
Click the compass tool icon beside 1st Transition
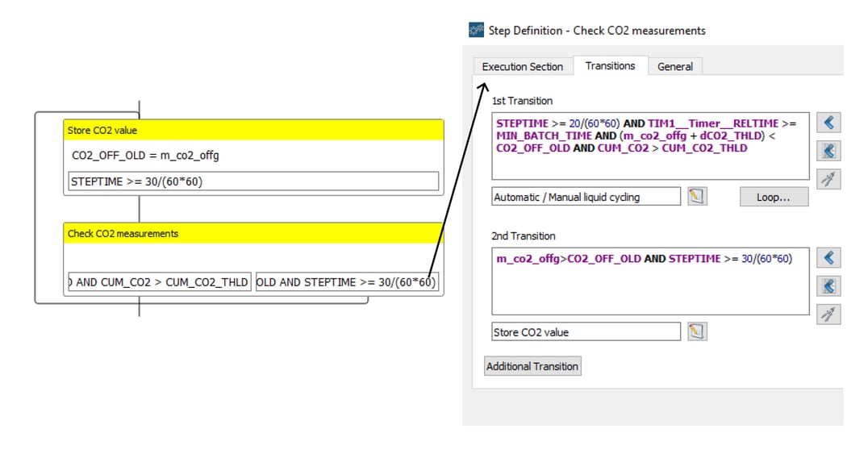click(x=828, y=178)
